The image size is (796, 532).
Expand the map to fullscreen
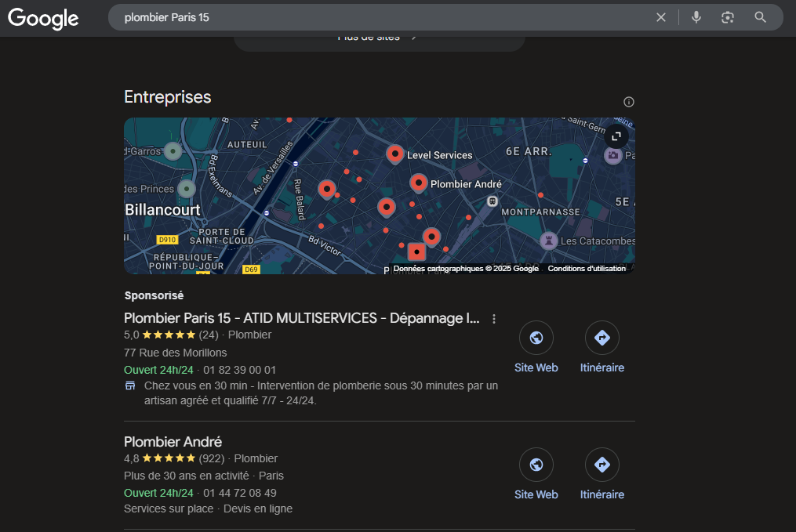click(x=616, y=136)
